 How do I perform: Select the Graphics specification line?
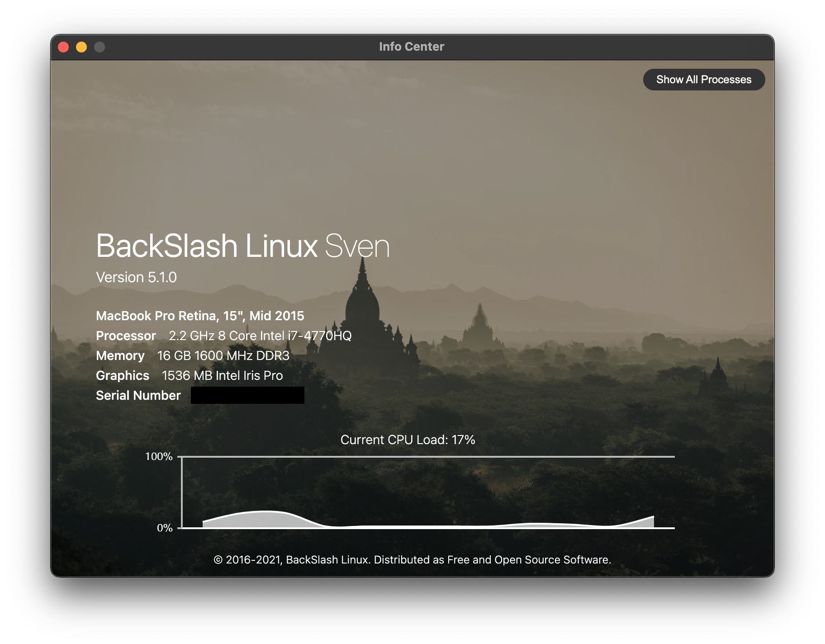tap(189, 376)
